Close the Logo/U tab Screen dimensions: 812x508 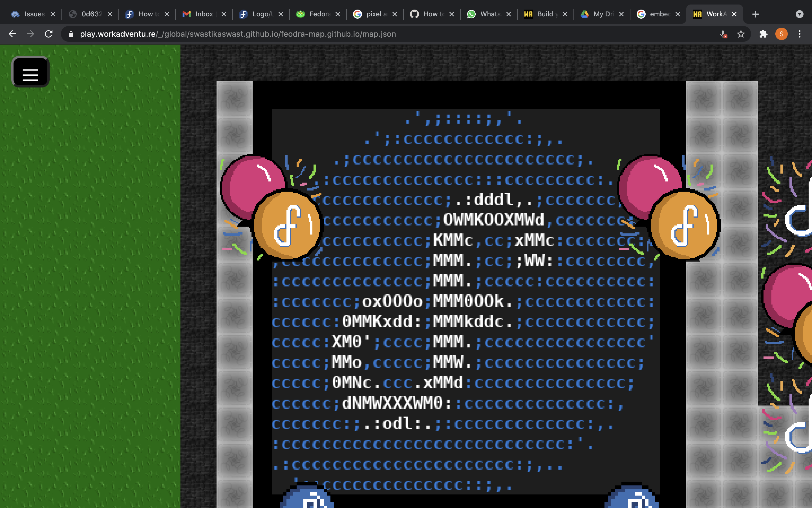point(281,14)
